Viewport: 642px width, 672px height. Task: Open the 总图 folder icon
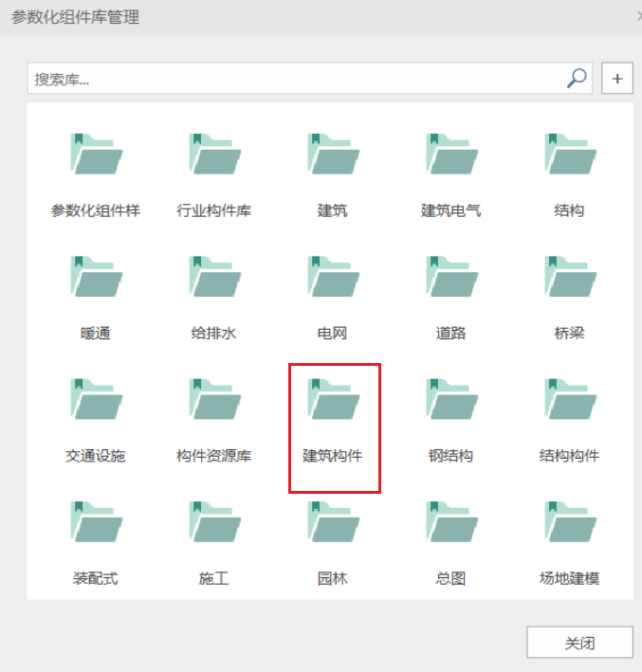coord(451,521)
